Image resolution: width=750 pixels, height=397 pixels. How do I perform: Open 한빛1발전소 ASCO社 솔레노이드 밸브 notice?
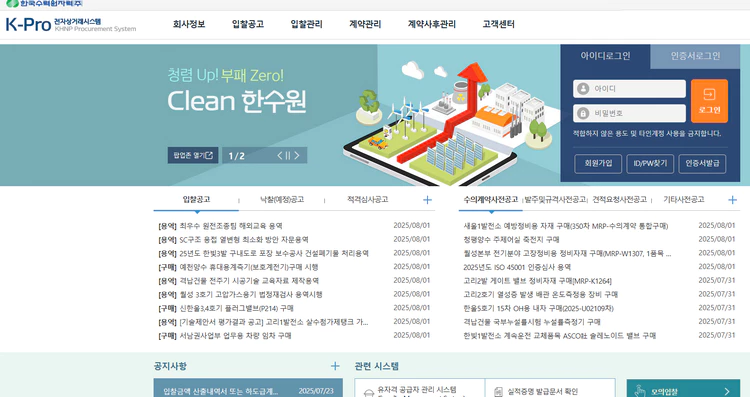(x=559, y=336)
